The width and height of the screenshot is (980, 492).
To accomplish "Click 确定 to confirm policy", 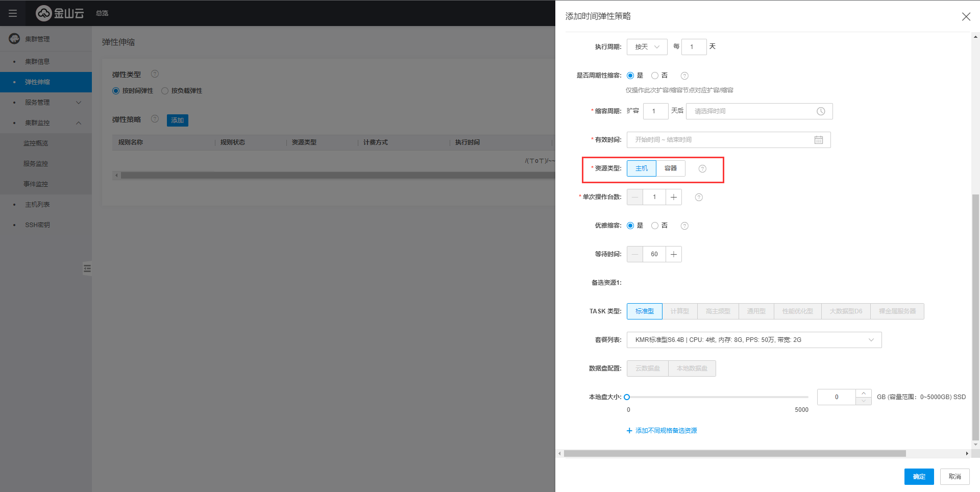I will (919, 477).
